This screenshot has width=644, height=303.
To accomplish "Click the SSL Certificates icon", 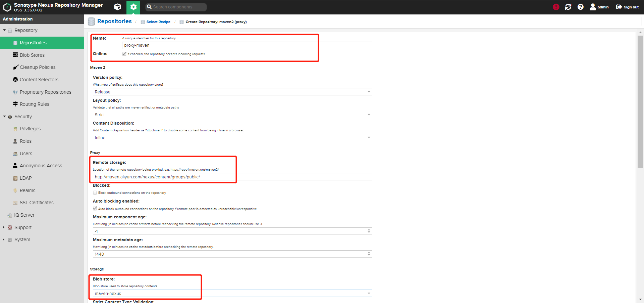I will (15, 203).
